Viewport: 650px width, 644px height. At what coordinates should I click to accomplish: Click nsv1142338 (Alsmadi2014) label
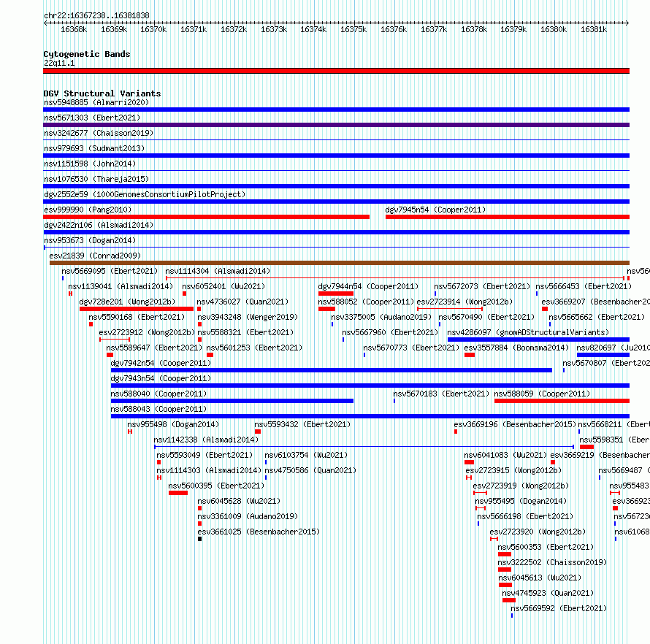point(206,440)
